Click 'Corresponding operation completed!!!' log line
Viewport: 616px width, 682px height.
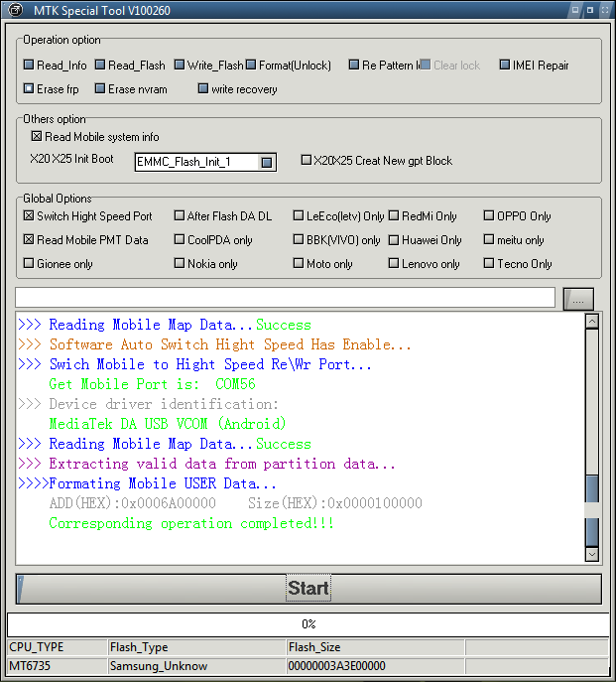[191, 523]
